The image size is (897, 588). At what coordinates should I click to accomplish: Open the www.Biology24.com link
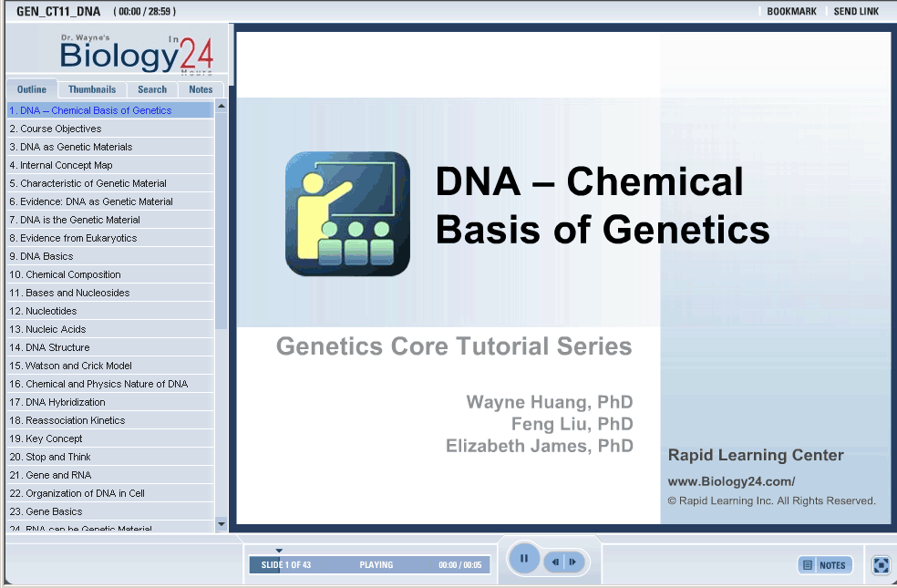tap(731, 482)
